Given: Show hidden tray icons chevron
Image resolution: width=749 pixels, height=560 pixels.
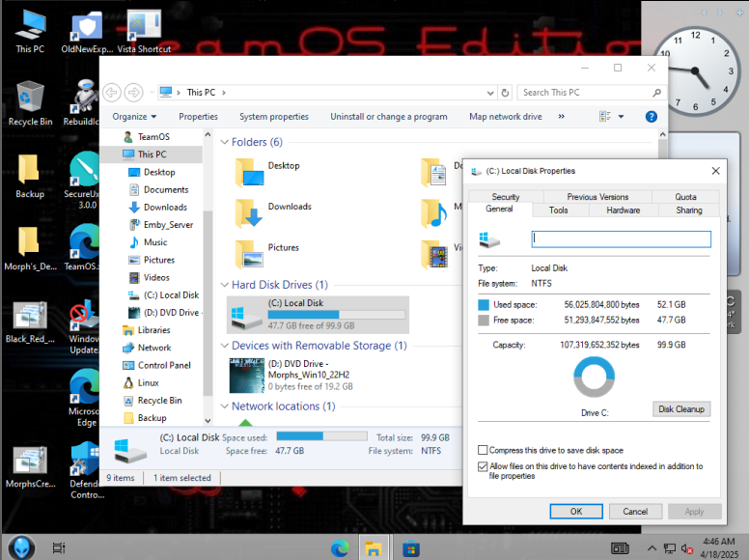Looking at the screenshot, I should click(x=652, y=548).
